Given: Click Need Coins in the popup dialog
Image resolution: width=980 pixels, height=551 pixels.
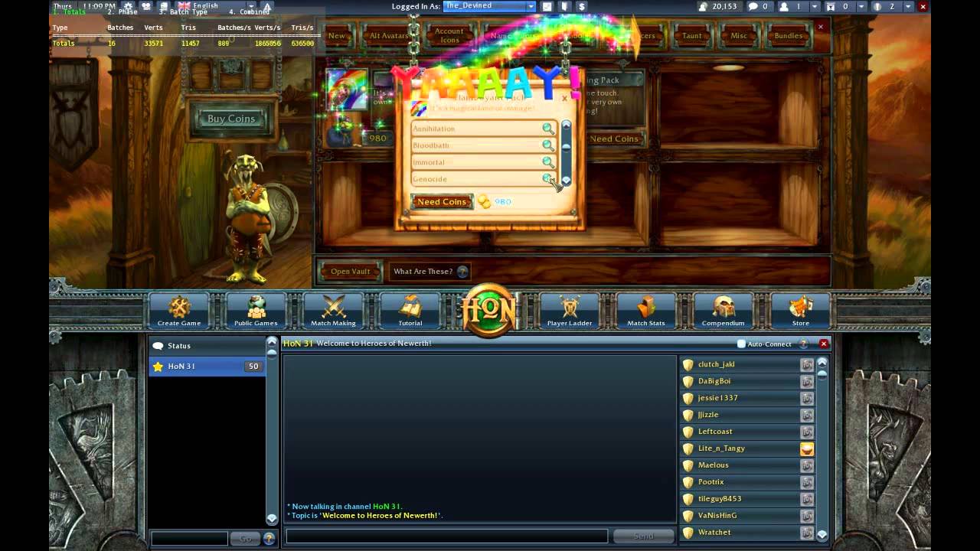Looking at the screenshot, I should pos(442,202).
